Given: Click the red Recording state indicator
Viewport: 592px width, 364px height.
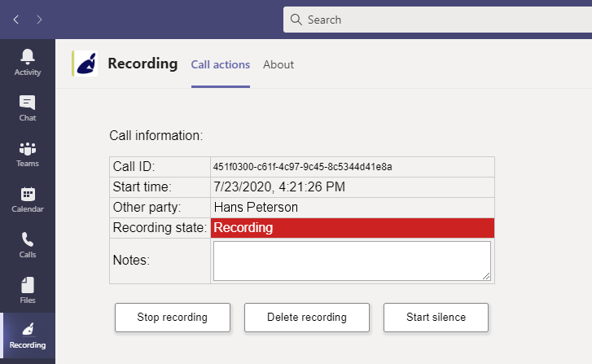Looking at the screenshot, I should click(353, 228).
